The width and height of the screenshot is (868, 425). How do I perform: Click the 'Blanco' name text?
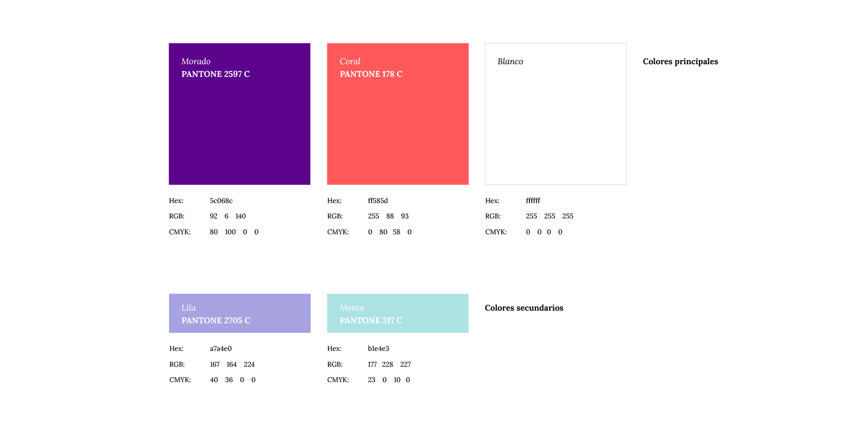point(510,61)
